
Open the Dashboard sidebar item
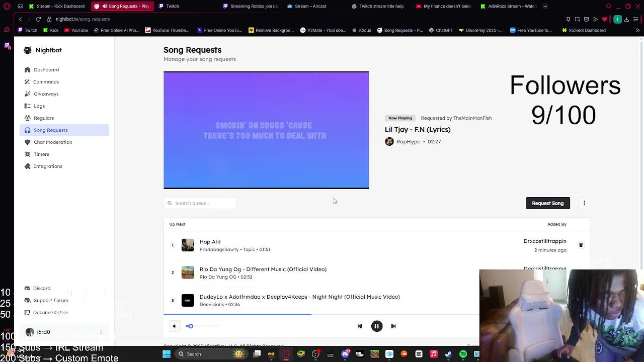pos(64,70)
